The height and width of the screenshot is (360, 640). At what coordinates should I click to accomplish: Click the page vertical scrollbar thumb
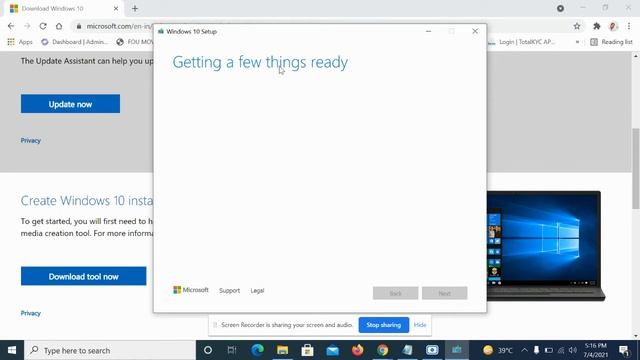pos(636,168)
